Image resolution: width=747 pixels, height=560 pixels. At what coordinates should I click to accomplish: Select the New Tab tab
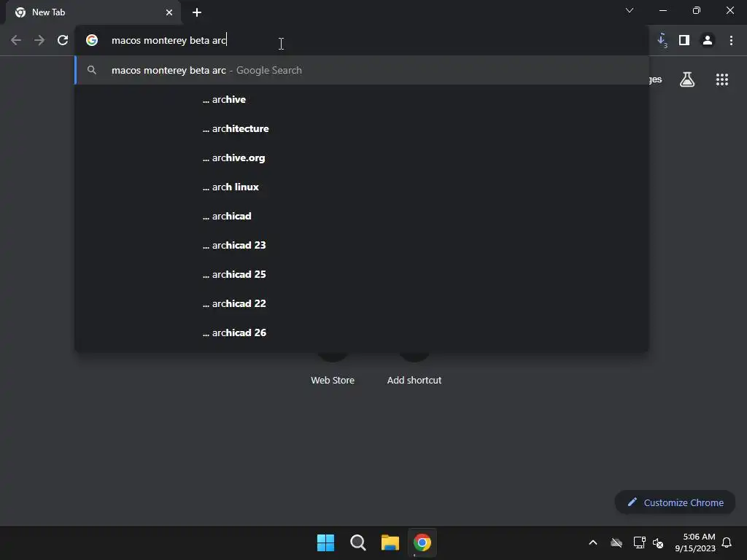point(93,12)
